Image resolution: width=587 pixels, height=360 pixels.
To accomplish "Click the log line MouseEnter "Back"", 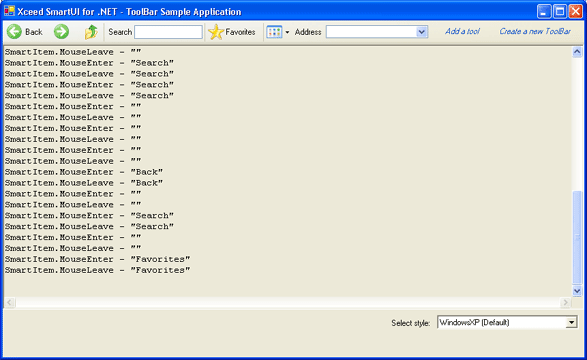I will 84,172.
